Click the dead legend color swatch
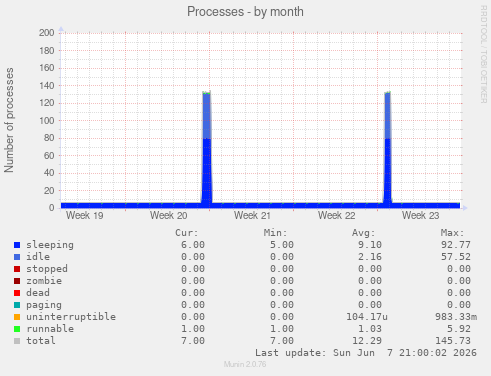Screen dimensions: 491x376 coord(17,293)
